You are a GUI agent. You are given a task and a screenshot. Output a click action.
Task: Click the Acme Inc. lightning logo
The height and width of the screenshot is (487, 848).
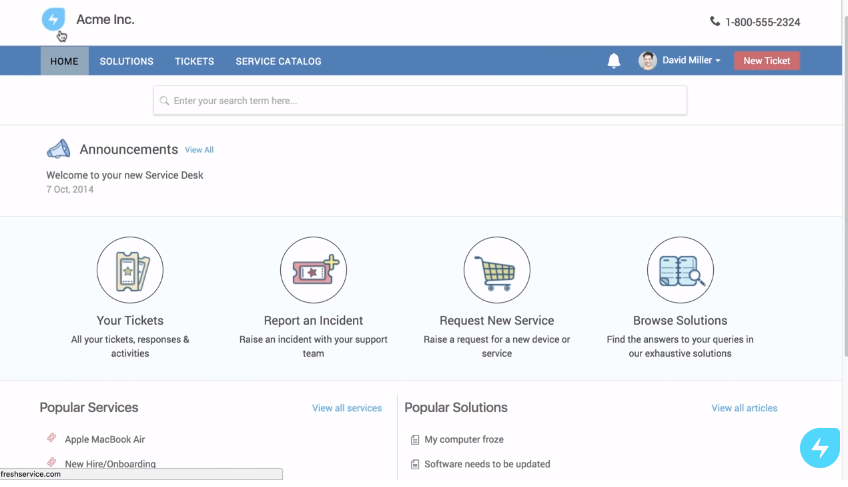coord(53,19)
